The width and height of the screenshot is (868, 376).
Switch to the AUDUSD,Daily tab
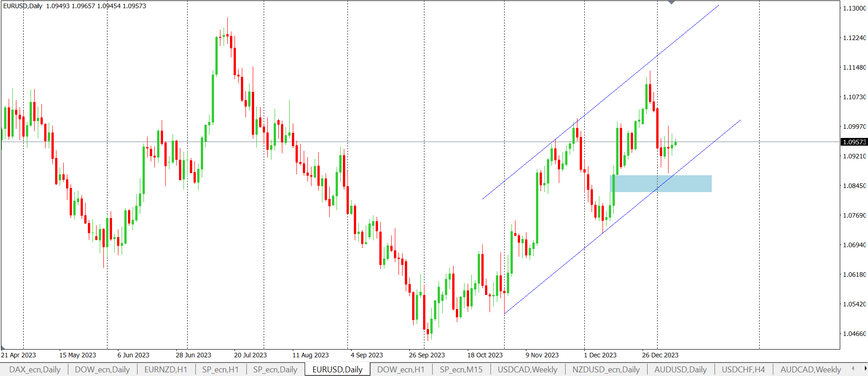tap(680, 370)
